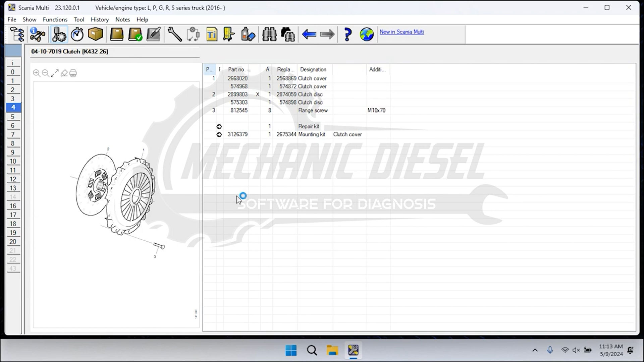
Task: Click the globe language icon
Action: tap(367, 34)
